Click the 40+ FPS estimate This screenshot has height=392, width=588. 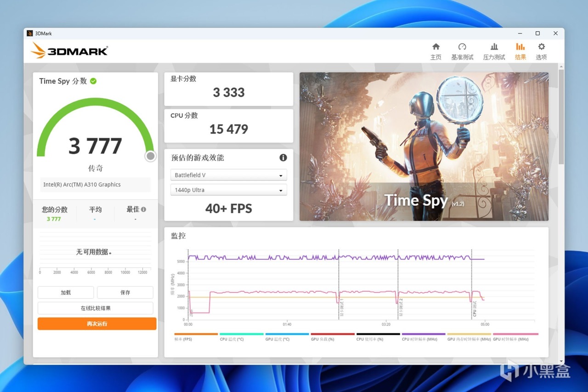pos(229,209)
